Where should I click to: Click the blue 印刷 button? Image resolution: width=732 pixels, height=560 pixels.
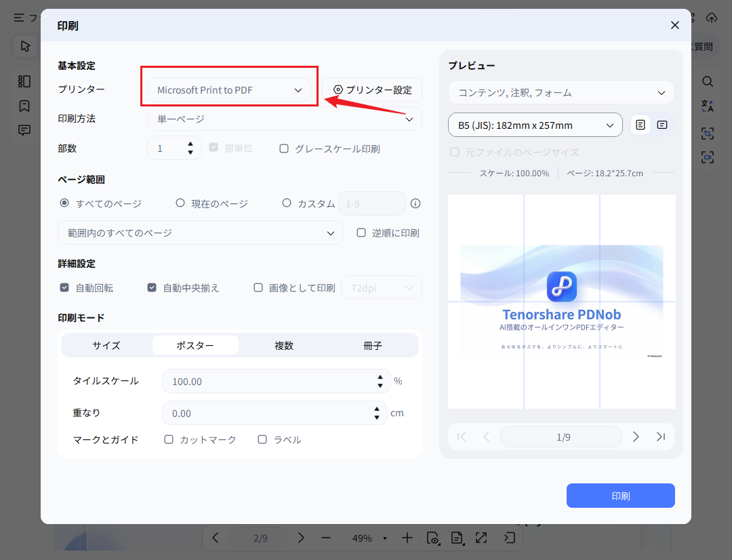tap(620, 496)
